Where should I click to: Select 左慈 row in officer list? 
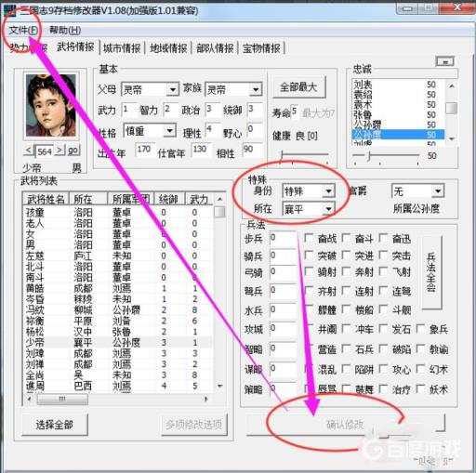119,256
